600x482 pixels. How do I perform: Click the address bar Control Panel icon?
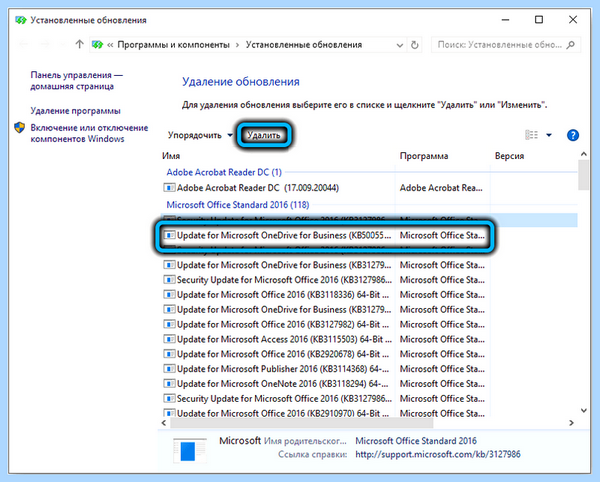tap(98, 45)
